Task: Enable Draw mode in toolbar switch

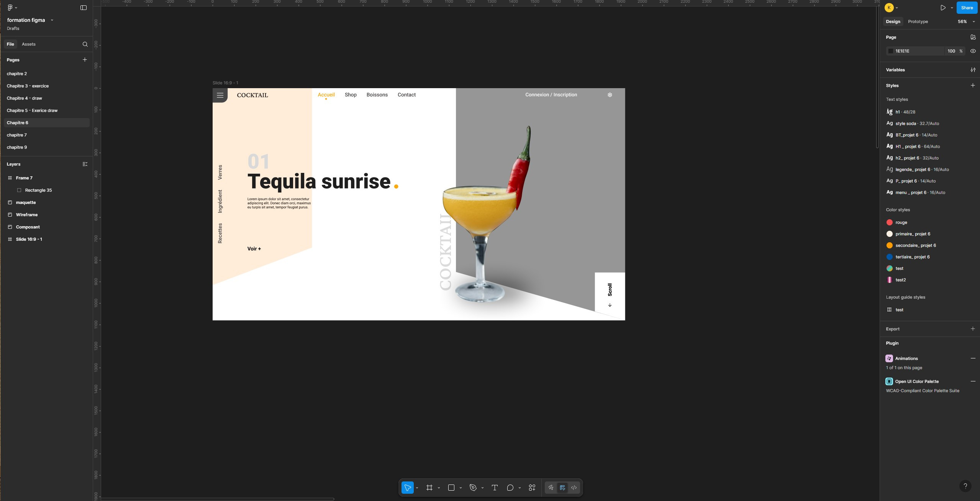Action: pos(551,488)
